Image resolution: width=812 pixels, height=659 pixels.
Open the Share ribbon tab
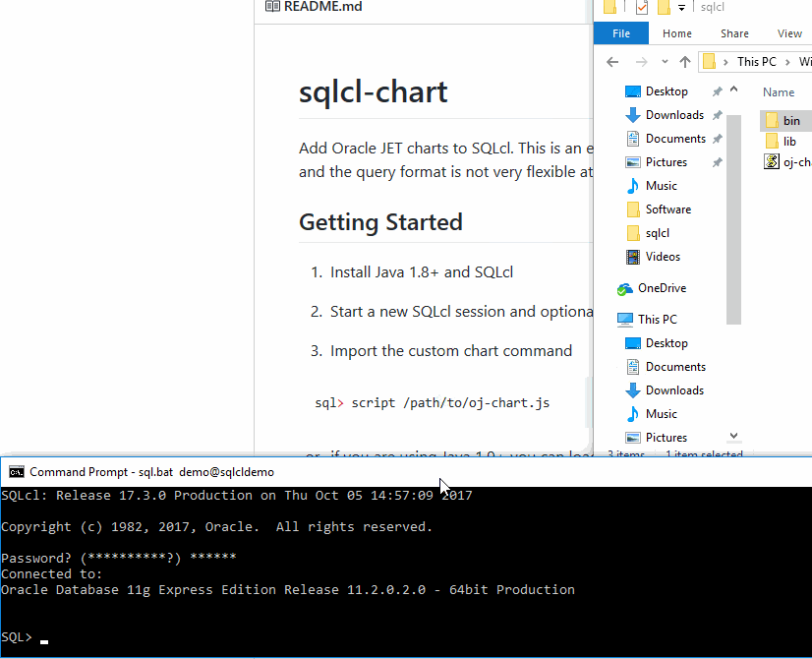(x=734, y=33)
